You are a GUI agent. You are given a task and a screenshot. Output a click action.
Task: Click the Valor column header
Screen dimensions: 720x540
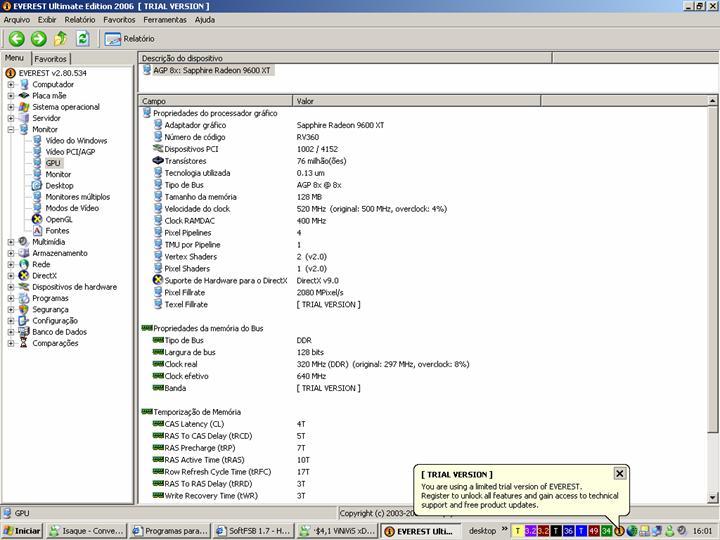click(x=416, y=101)
